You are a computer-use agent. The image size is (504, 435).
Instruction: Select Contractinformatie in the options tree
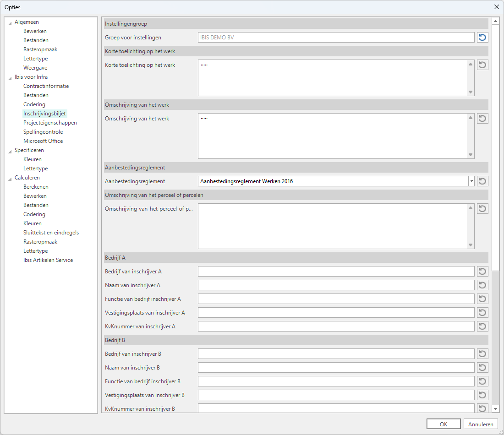click(46, 86)
